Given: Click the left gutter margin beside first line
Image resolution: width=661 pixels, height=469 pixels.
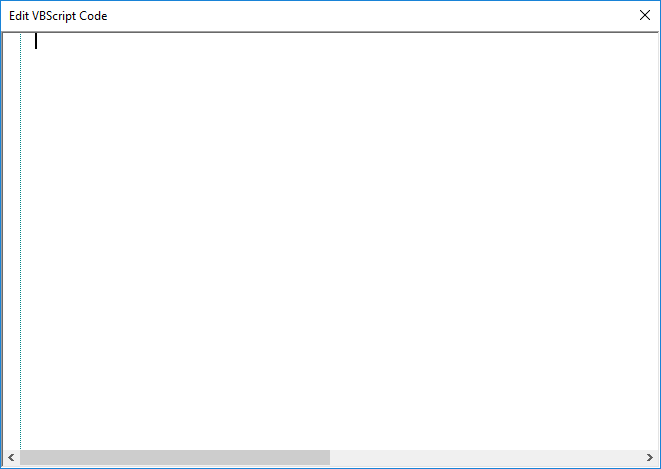Looking at the screenshot, I should point(11,41).
